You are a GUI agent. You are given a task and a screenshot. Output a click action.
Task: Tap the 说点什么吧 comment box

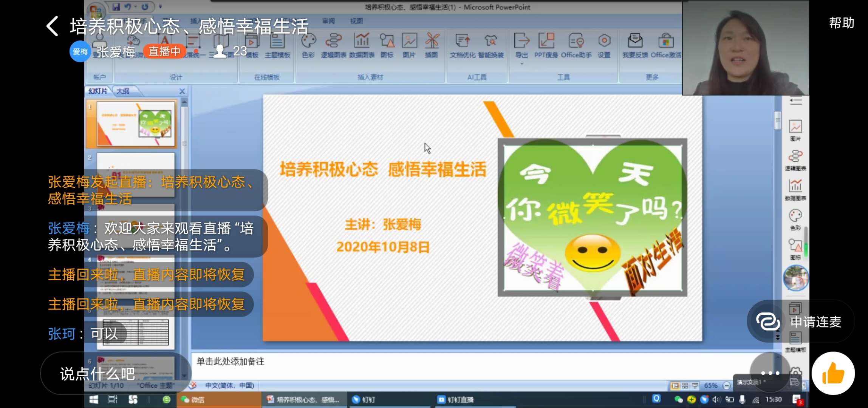[116, 374]
